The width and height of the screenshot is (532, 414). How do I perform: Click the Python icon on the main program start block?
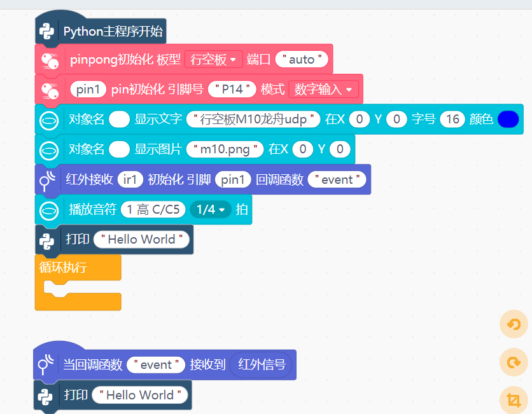pos(46,32)
